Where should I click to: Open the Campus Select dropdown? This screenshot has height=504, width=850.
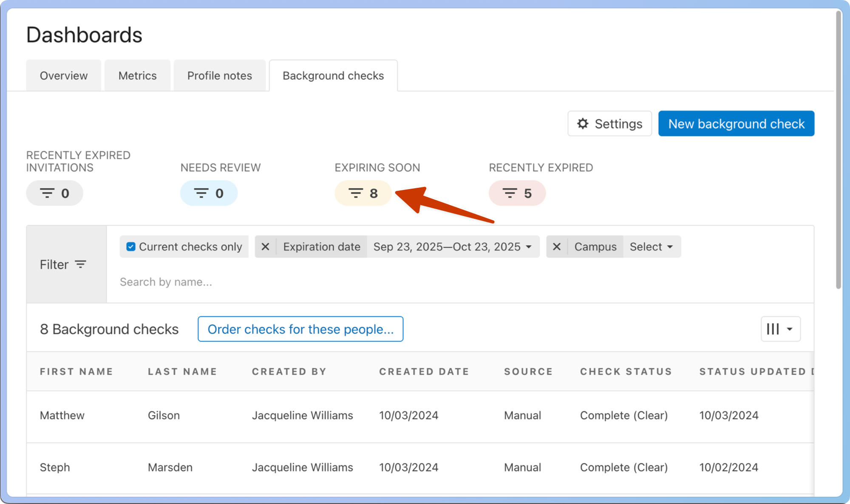click(x=651, y=247)
